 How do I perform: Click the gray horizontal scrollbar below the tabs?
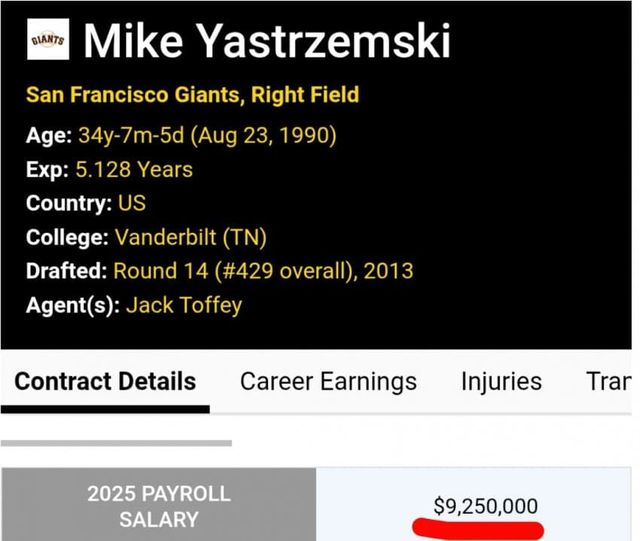coord(116,442)
